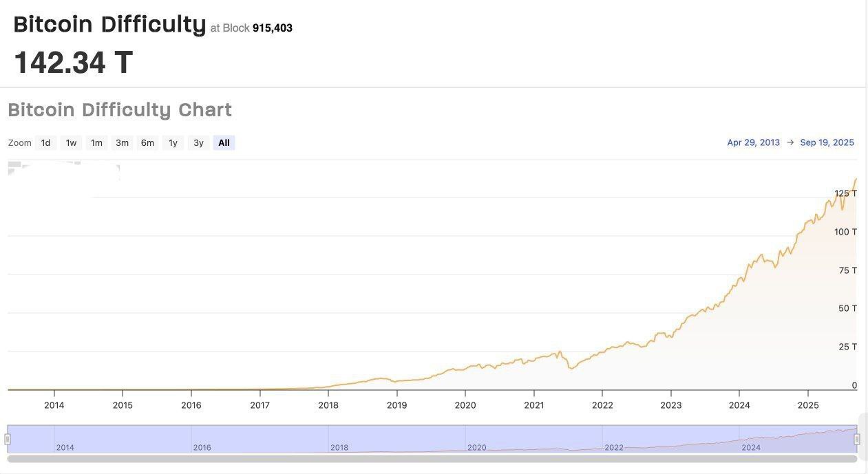This screenshot has height=474, width=868.
Task: Click the navigator horizontal scrollbar
Action: click(432, 459)
